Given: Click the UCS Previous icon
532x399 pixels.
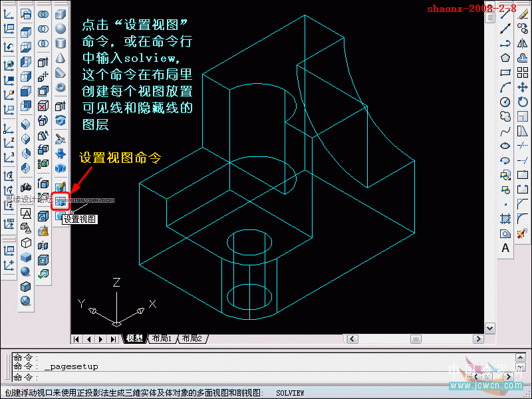Looking at the screenshot, I should [9, 47].
